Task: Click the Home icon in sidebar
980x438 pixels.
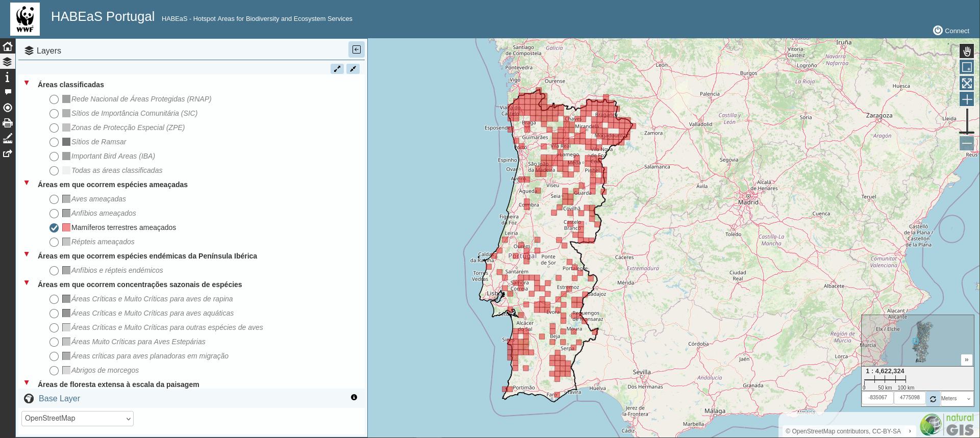Action: click(x=8, y=46)
